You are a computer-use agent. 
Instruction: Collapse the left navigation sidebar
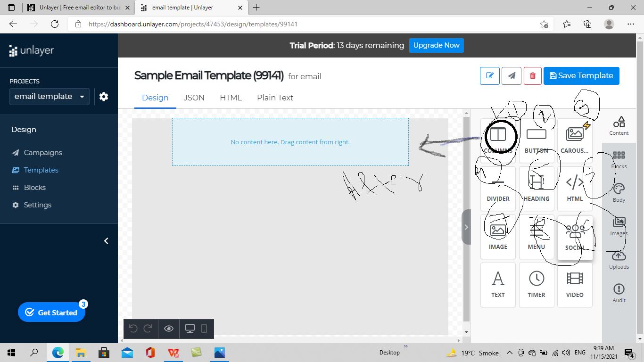click(106, 241)
